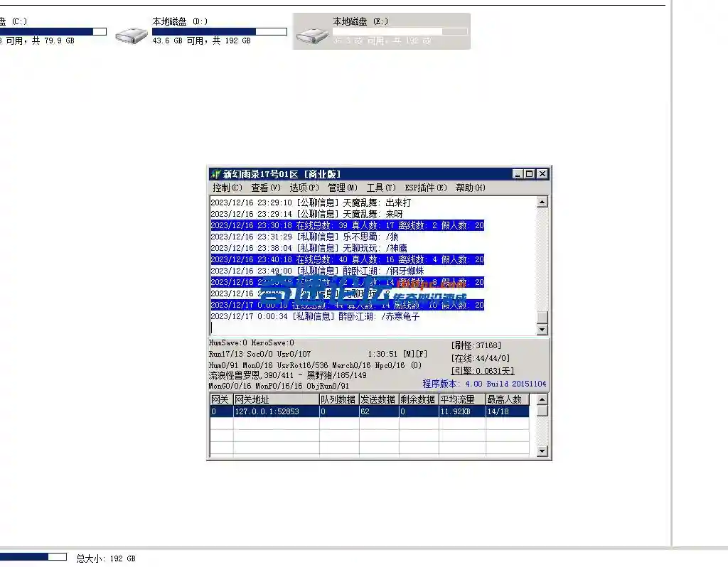728x567 pixels.
Task: Click the 网关地址 column header
Action: coord(276,399)
